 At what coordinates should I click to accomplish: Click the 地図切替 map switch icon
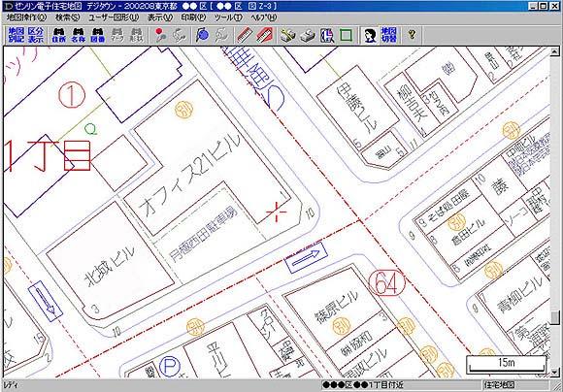click(389, 35)
